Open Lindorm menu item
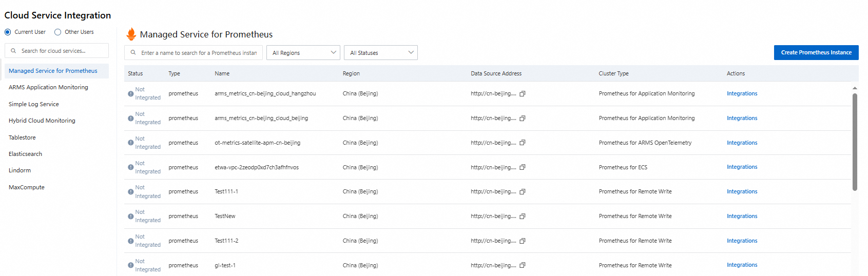 56,170
